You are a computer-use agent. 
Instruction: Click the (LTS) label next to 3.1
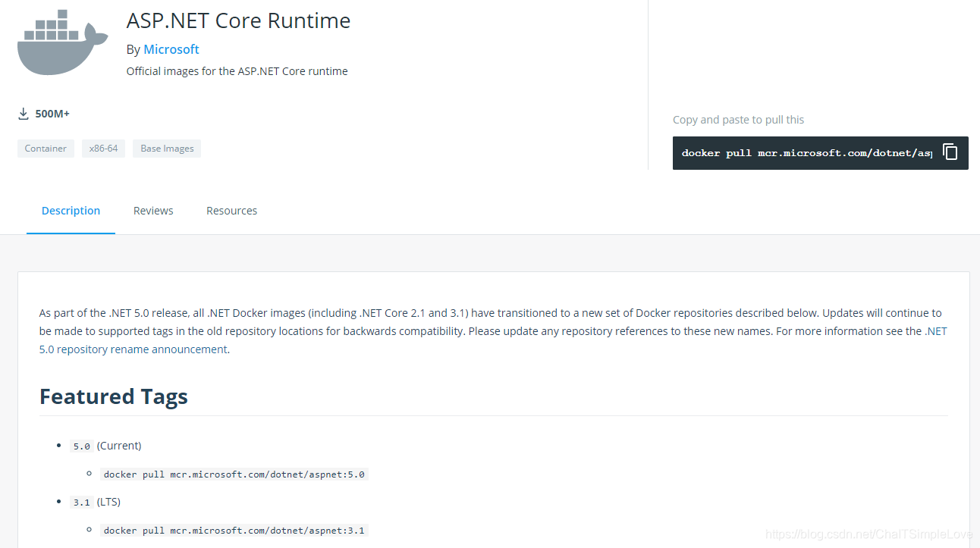pyautogui.click(x=108, y=502)
